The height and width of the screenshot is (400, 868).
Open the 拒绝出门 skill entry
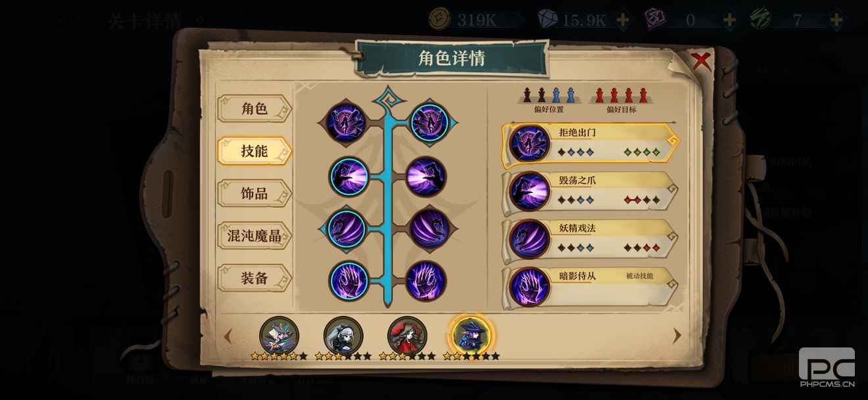[x=591, y=144]
